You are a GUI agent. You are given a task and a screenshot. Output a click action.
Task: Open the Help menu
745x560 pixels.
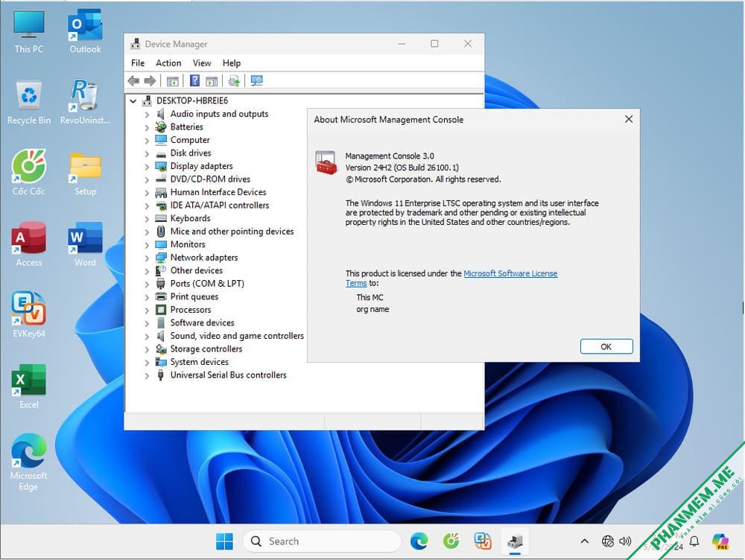[x=232, y=63]
